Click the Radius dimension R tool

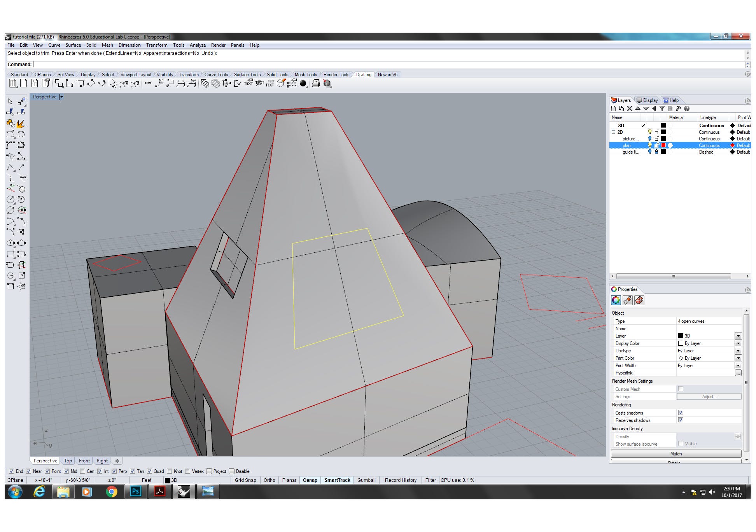[124, 83]
